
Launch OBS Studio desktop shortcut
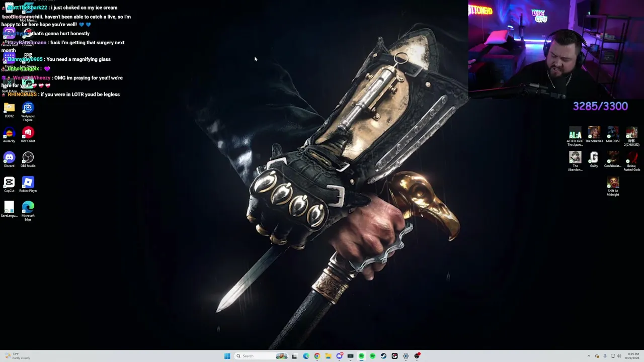tap(28, 160)
